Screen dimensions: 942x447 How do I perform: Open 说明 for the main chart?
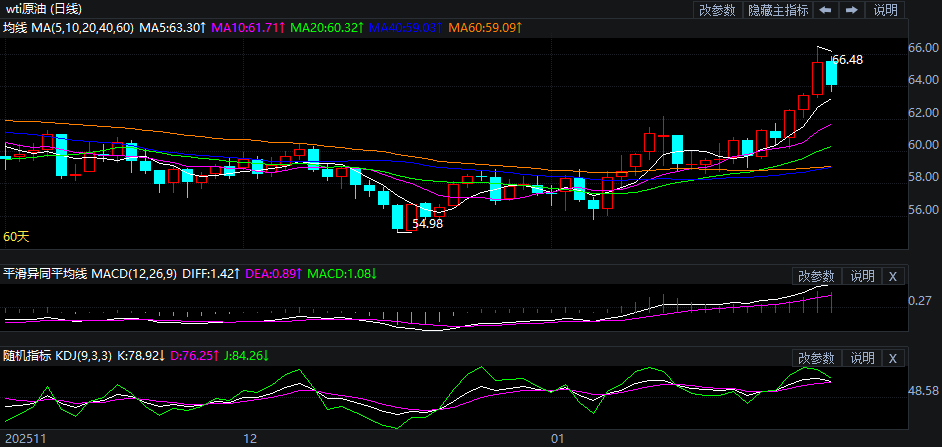[x=885, y=10]
